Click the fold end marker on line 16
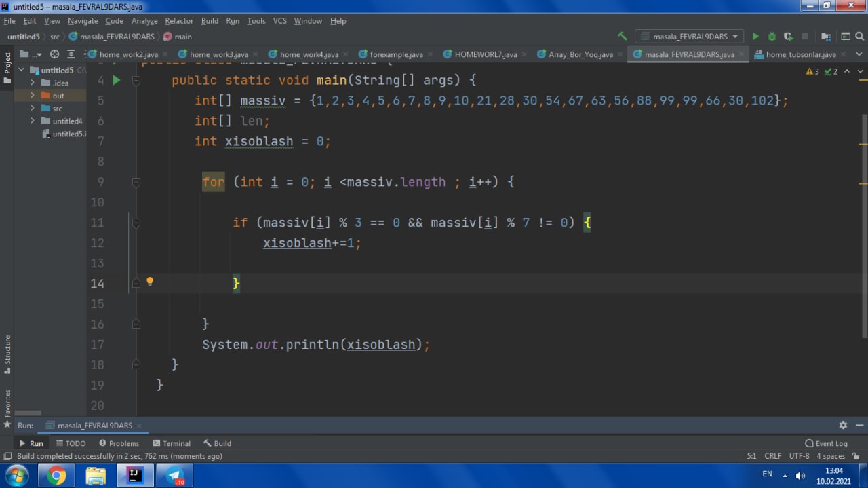 (x=136, y=324)
